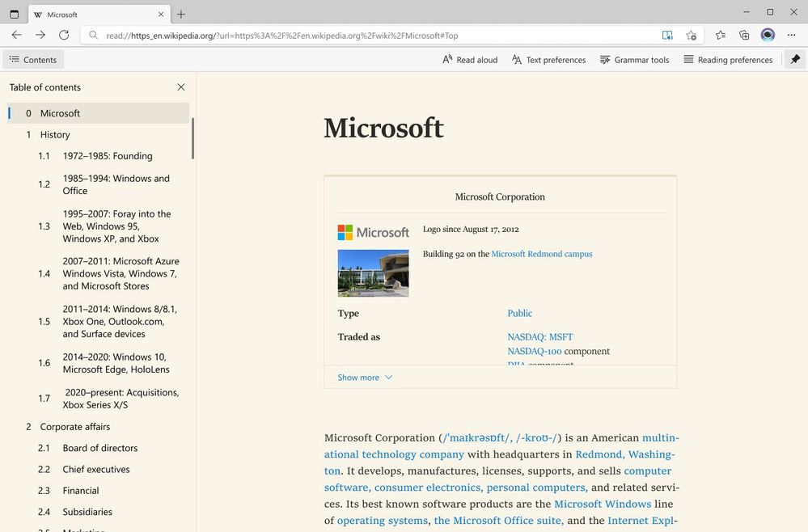Open the browser profile avatar
The width and height of the screenshot is (808, 532).
click(x=768, y=35)
